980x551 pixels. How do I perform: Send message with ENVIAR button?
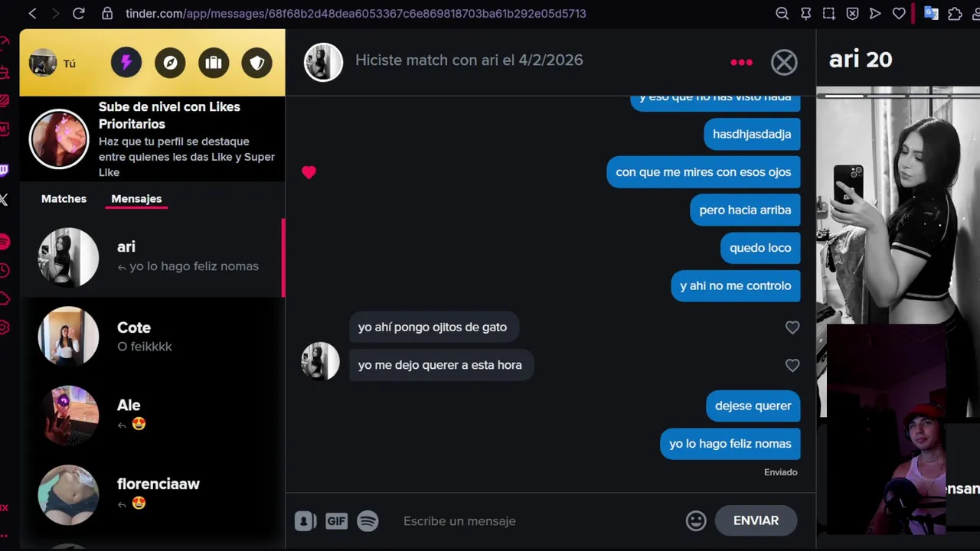(x=756, y=520)
